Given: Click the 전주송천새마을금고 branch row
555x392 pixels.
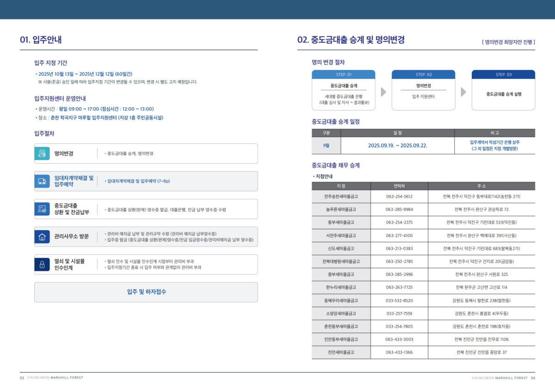Looking at the screenshot, I should point(341,196).
